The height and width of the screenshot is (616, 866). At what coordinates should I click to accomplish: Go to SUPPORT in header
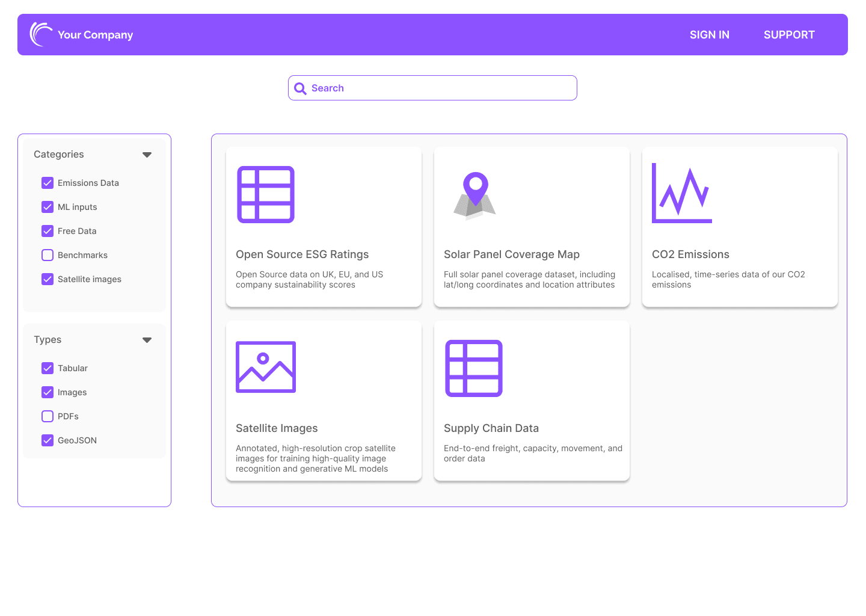coord(789,35)
